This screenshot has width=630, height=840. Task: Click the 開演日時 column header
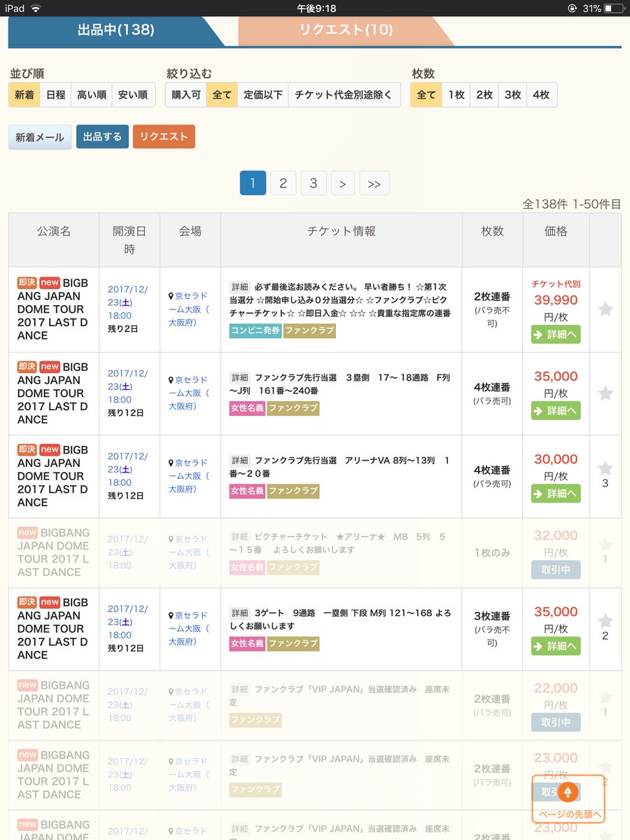pyautogui.click(x=129, y=240)
